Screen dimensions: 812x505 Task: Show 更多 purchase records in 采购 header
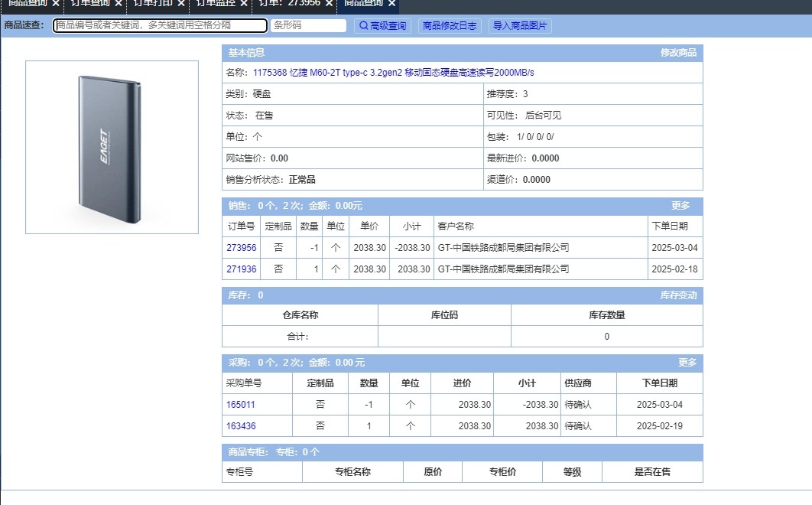[687, 363]
